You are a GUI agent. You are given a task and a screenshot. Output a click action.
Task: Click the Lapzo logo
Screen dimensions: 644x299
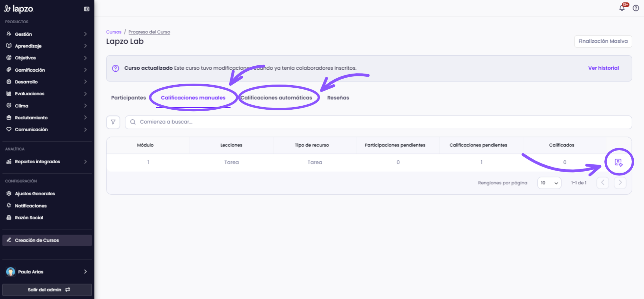pos(19,9)
